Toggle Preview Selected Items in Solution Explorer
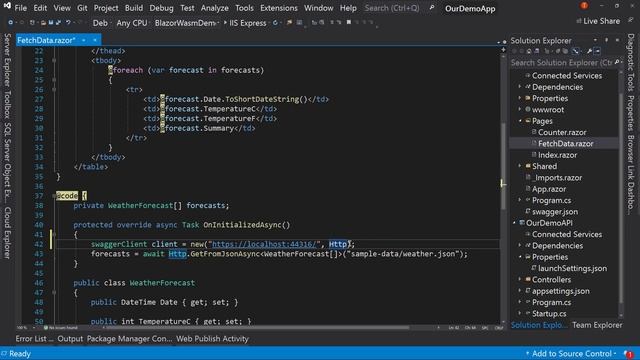 [x=597, y=51]
